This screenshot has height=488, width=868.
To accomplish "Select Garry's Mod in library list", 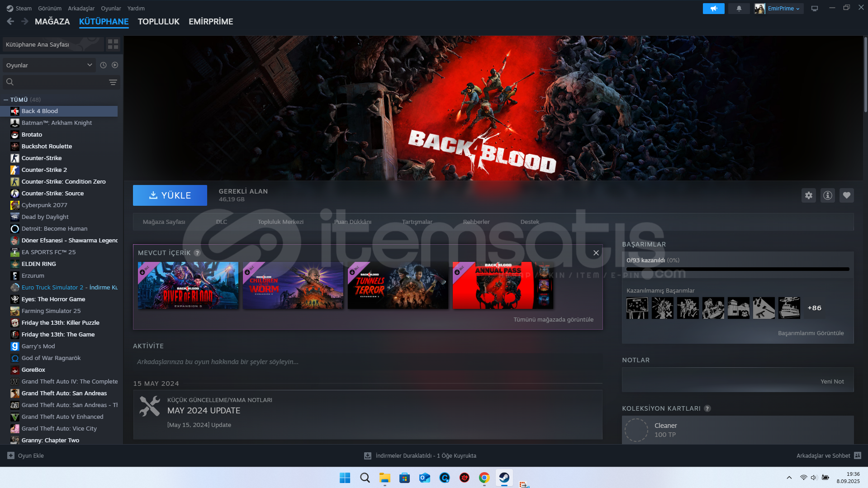I will tap(60, 346).
